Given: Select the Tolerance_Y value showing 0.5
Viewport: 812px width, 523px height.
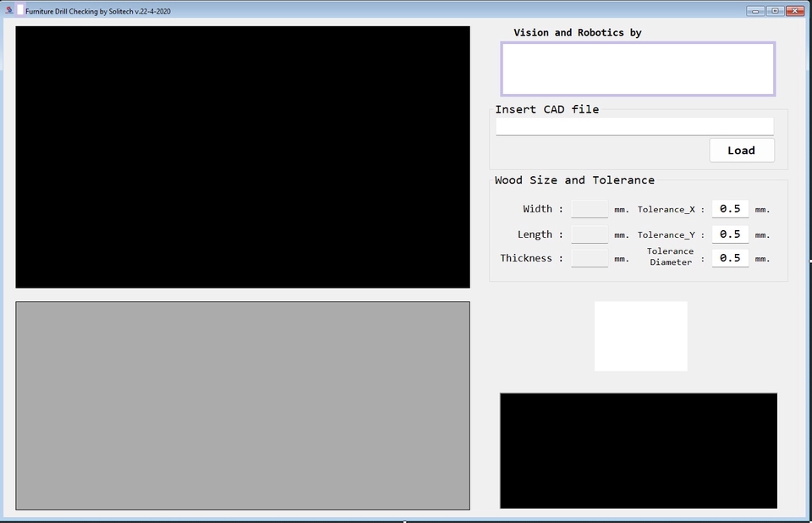Looking at the screenshot, I should point(729,234).
